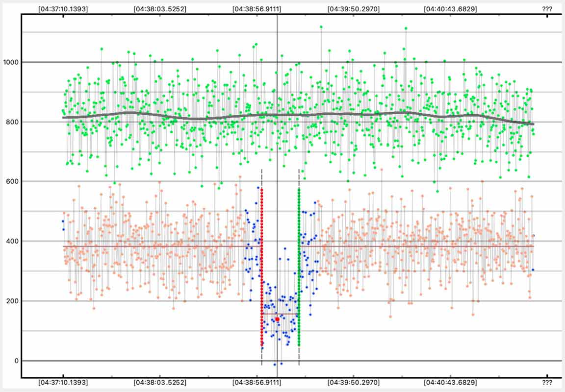Click the bottom axis label [04:39:50.2970]

click(353, 383)
